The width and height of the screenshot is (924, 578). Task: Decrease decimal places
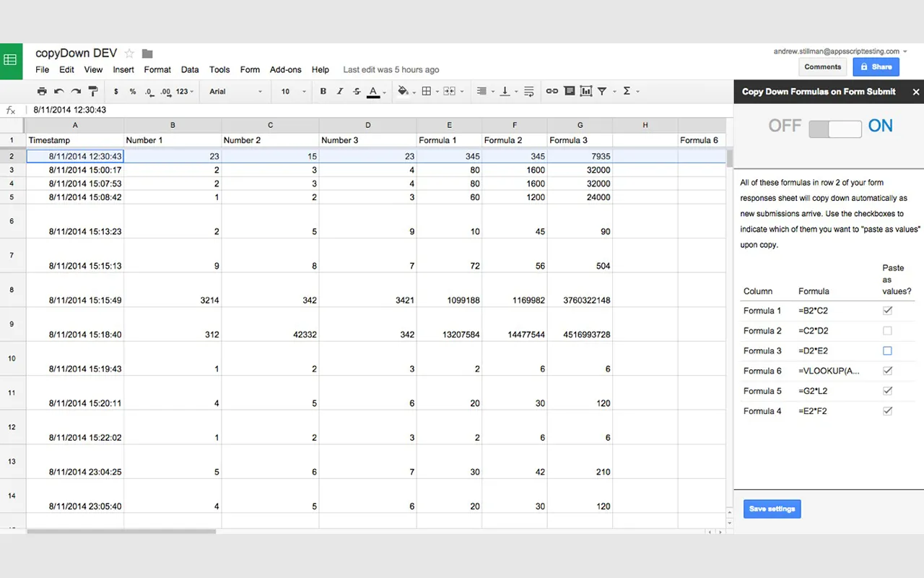tap(149, 92)
